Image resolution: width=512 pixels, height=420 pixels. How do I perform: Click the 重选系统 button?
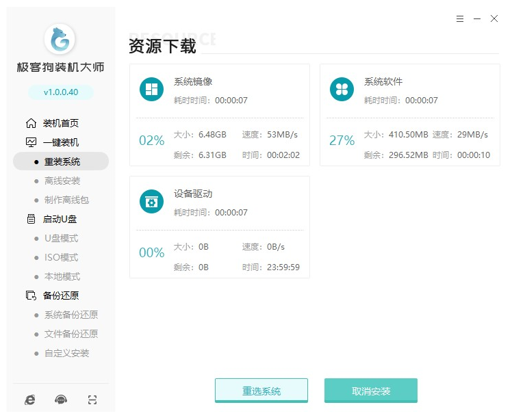tap(261, 391)
